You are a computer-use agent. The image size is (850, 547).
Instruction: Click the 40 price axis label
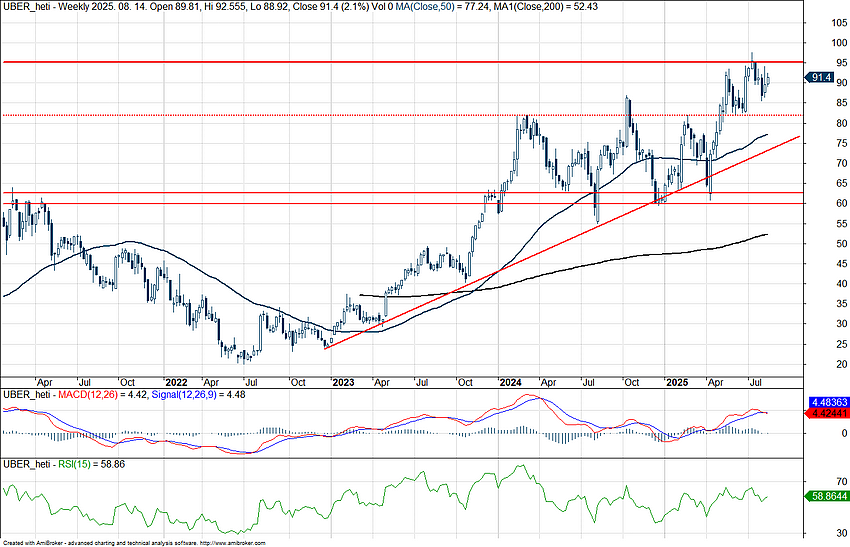(x=841, y=284)
